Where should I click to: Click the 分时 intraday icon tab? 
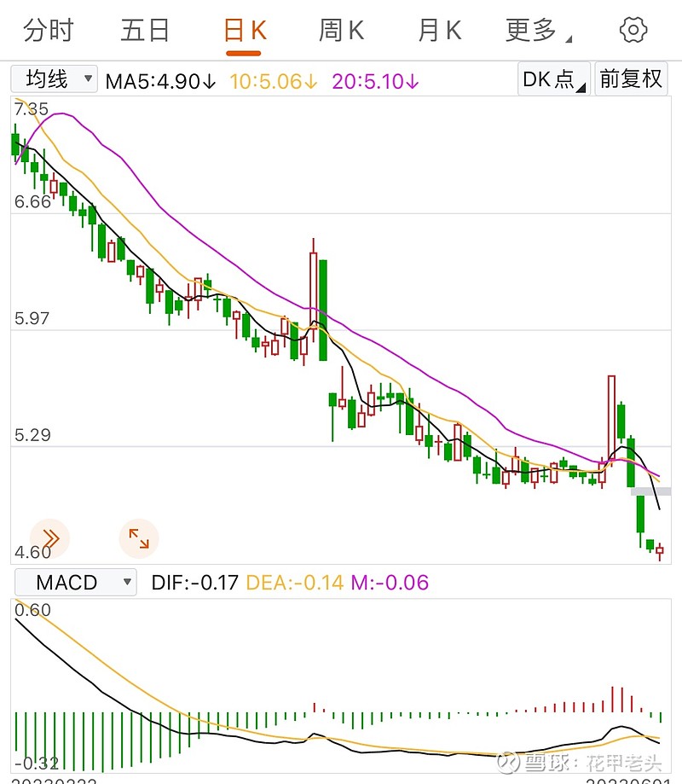(x=47, y=28)
